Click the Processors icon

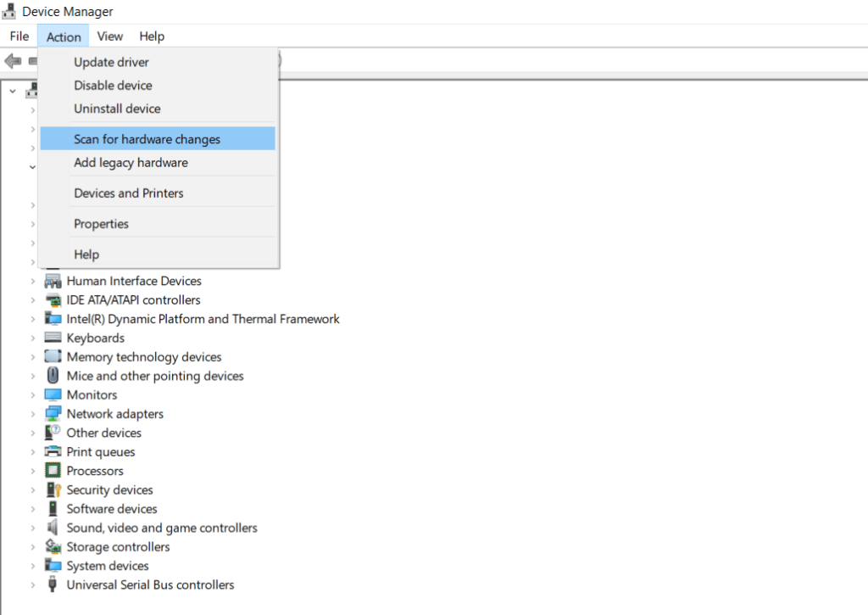point(53,471)
